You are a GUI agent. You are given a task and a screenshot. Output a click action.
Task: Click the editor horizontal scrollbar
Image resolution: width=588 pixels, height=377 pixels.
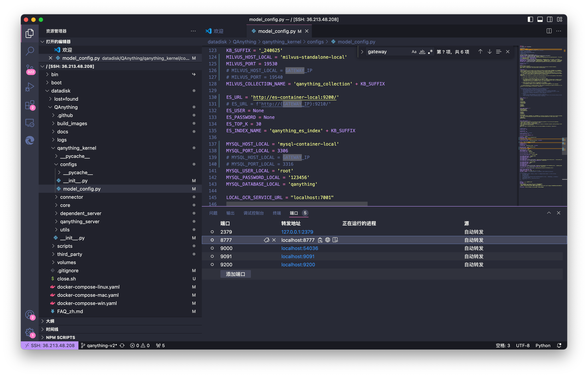click(x=297, y=204)
